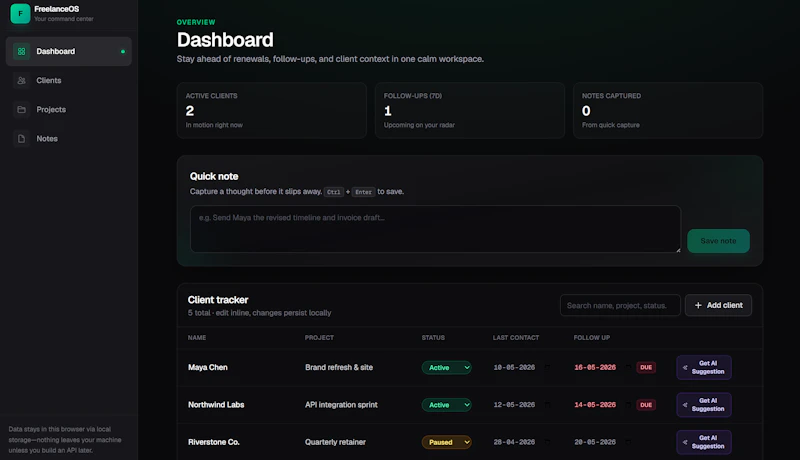The image size is (800, 460).
Task: Click the LAST CONTACT column header
Action: point(516,338)
